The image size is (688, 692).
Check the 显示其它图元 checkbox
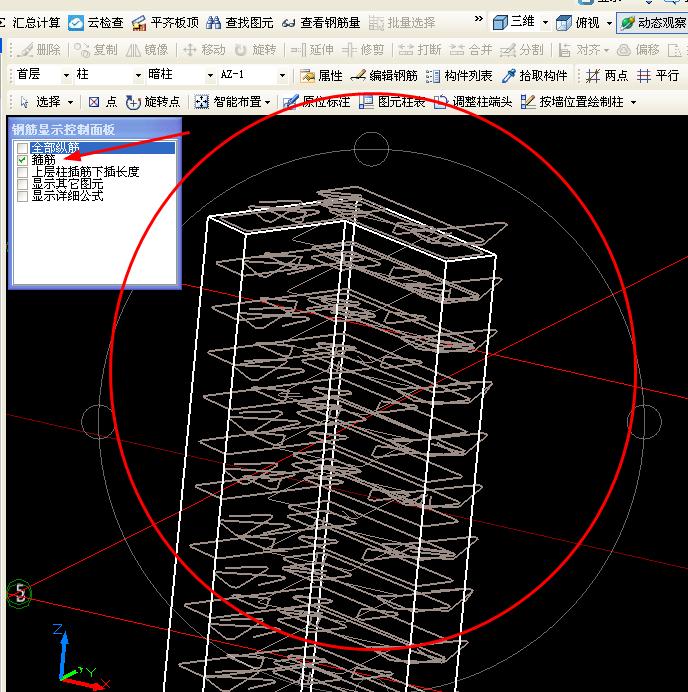[22, 184]
